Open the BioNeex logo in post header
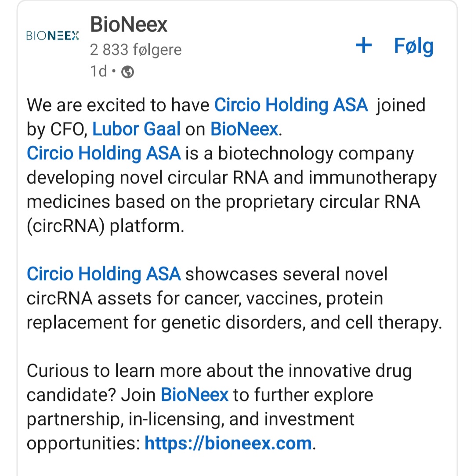The height and width of the screenshot is (476, 474). coord(53,36)
